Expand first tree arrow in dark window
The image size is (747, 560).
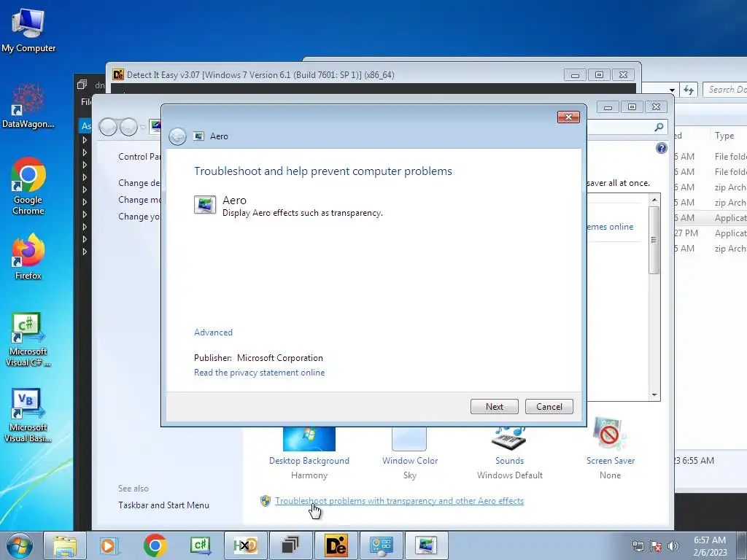[85, 140]
